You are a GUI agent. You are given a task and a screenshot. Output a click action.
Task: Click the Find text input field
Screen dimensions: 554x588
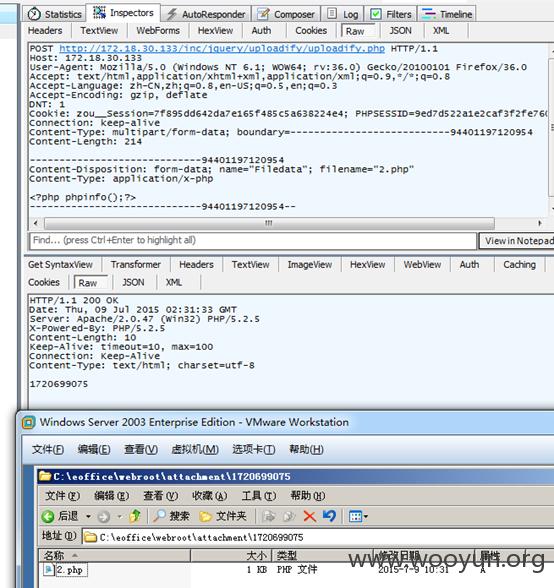253,240
